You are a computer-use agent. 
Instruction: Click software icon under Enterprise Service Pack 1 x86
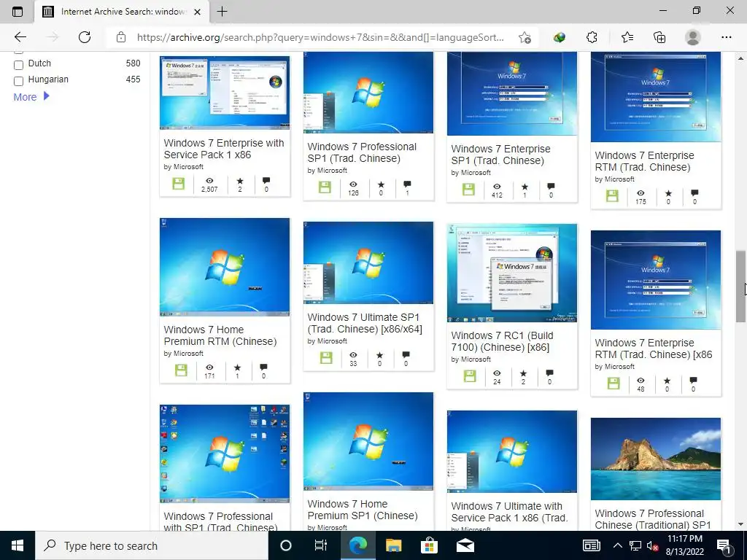click(x=179, y=184)
